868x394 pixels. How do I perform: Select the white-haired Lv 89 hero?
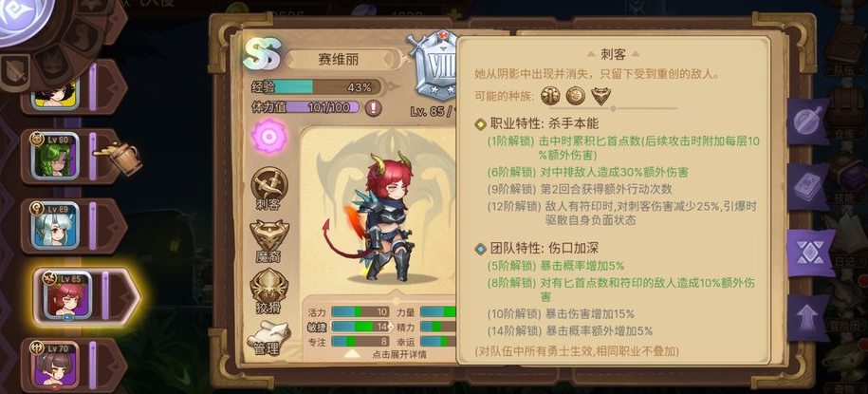click(x=54, y=226)
